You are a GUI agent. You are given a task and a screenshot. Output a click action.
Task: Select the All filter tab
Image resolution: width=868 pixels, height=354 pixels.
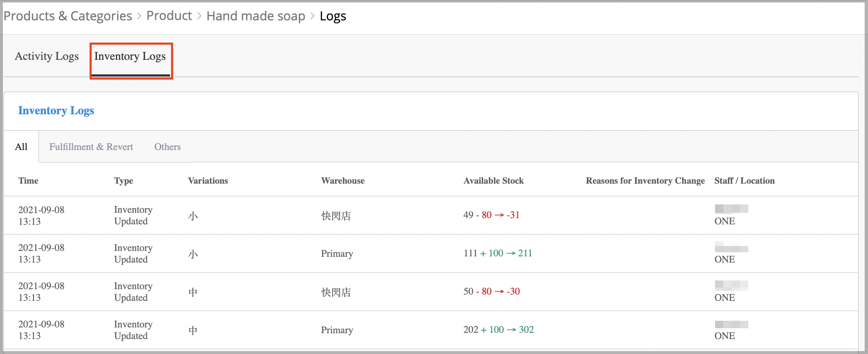pyautogui.click(x=21, y=147)
